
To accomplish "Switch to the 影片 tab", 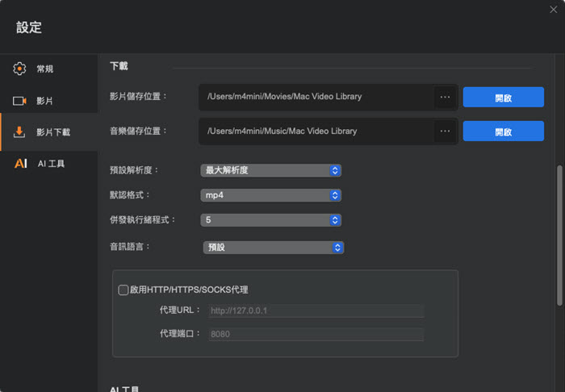I will coord(49,101).
